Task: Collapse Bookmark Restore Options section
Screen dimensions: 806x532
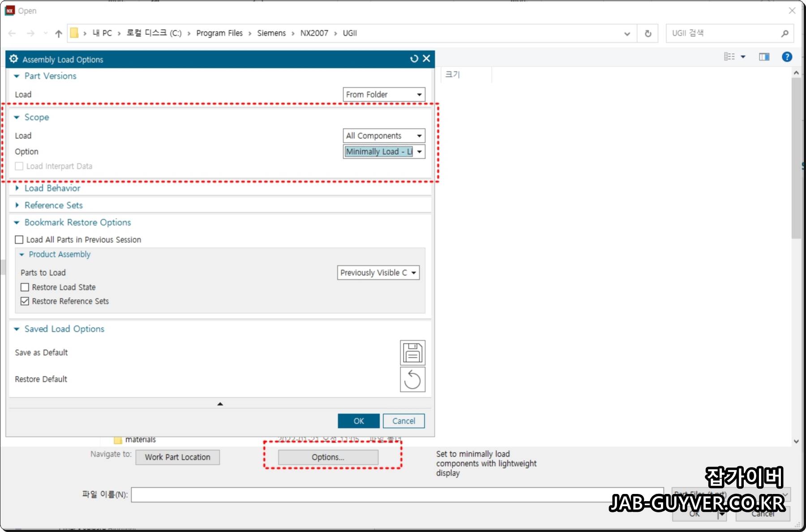Action: 17,223
